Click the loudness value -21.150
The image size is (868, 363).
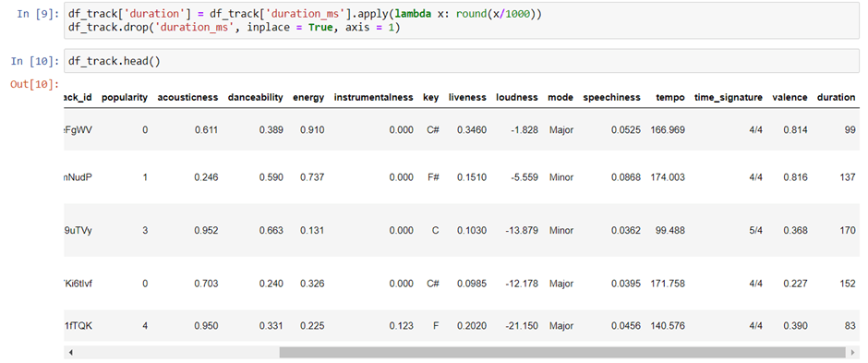[x=522, y=326]
